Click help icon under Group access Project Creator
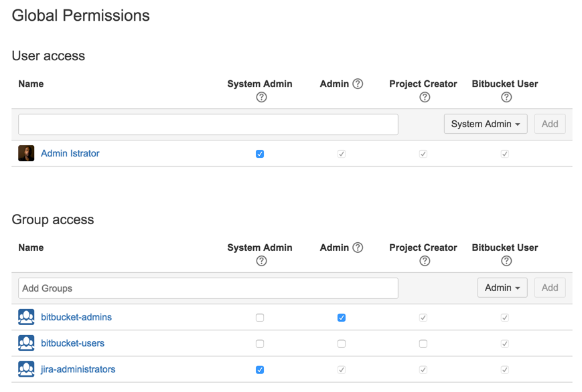This screenshot has width=582, height=392. tap(425, 262)
